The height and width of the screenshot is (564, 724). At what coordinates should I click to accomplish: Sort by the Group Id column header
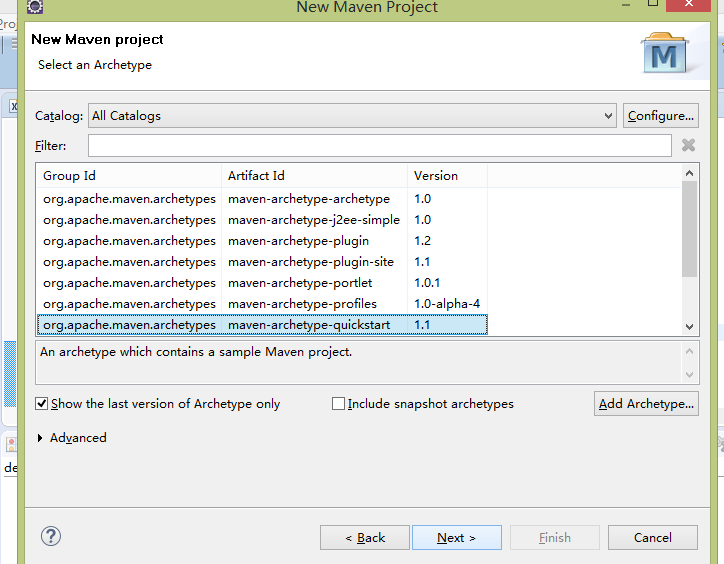coord(129,176)
